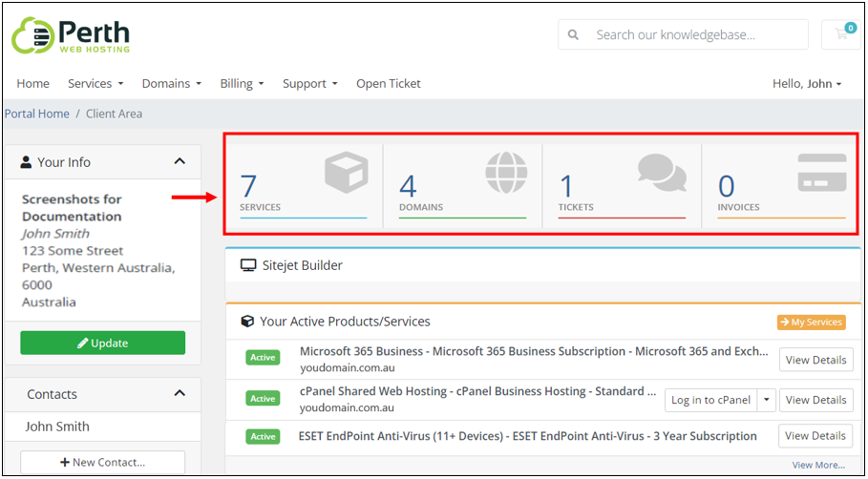Open the Support dropdown menu
868x479 pixels.
pos(310,84)
